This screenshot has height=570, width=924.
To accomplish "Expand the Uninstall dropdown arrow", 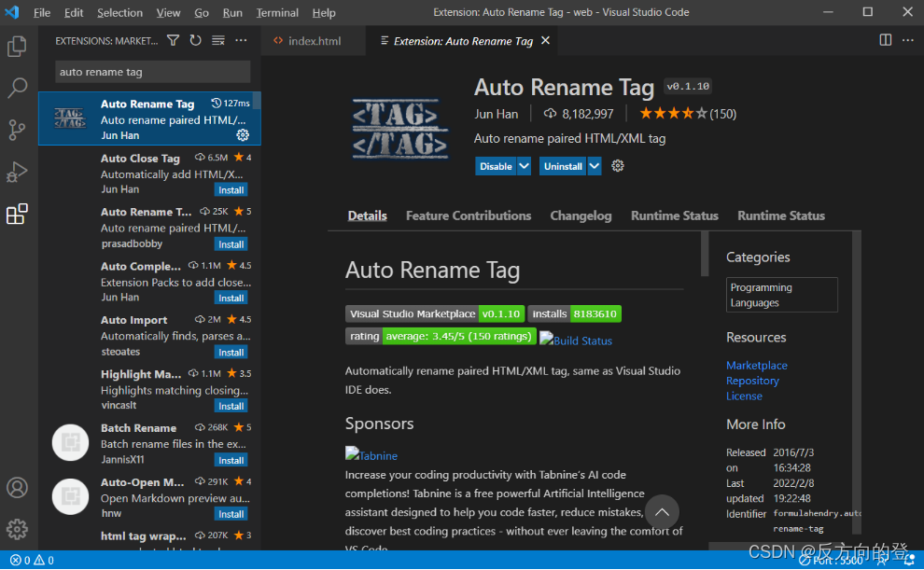I will click(x=595, y=166).
